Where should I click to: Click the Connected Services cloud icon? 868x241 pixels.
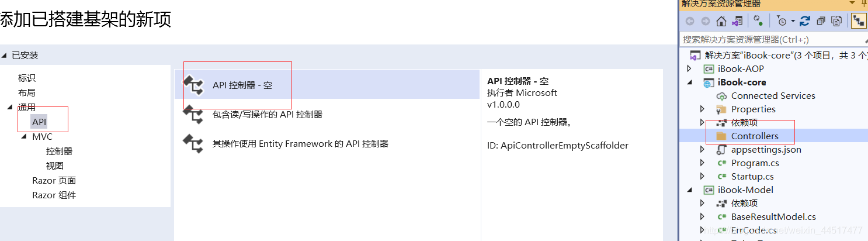coord(721,96)
